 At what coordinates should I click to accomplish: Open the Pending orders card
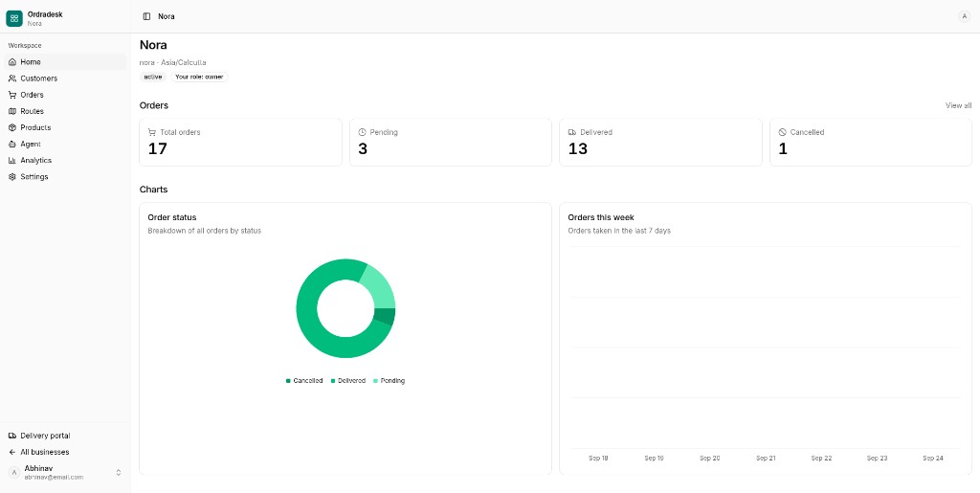pos(451,143)
